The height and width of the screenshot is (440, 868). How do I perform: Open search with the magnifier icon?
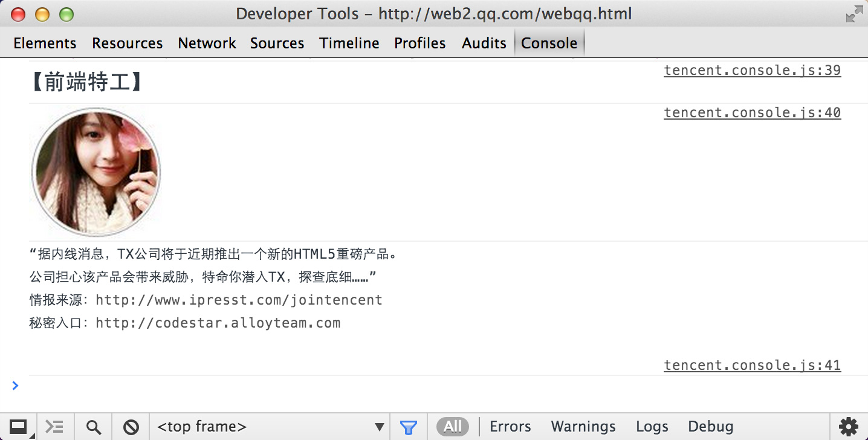tap(93, 427)
